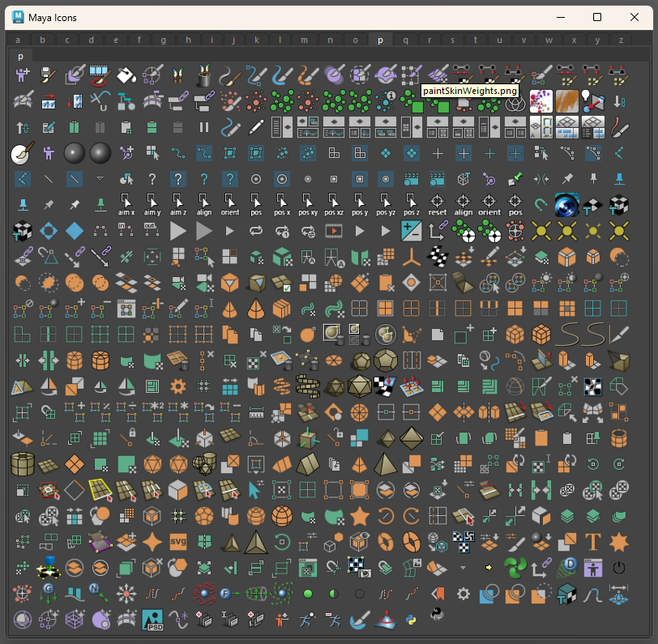The height and width of the screenshot is (644, 658).
Task: Go to the 'a' letter tab
Action: click(18, 40)
